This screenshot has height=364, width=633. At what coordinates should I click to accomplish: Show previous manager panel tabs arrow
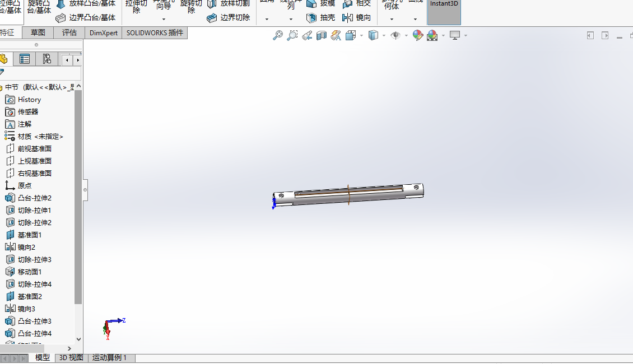pos(67,60)
